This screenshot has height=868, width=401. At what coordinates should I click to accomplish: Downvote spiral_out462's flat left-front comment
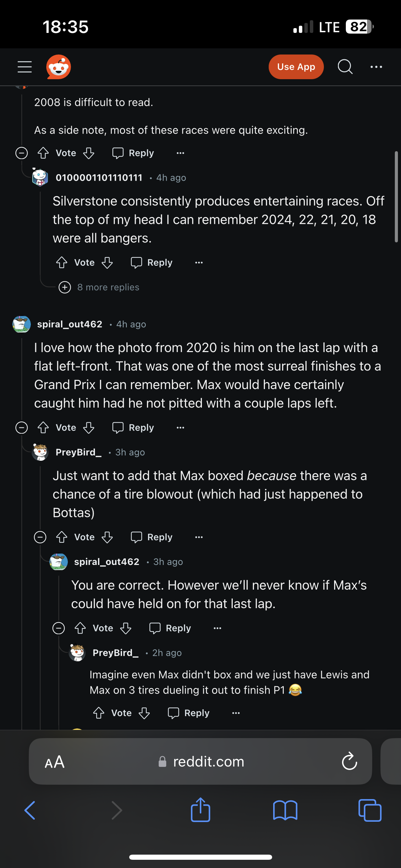pyautogui.click(x=88, y=427)
